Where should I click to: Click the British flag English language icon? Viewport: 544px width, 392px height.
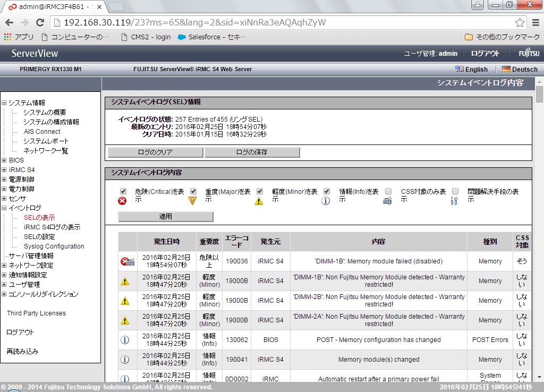(x=460, y=69)
